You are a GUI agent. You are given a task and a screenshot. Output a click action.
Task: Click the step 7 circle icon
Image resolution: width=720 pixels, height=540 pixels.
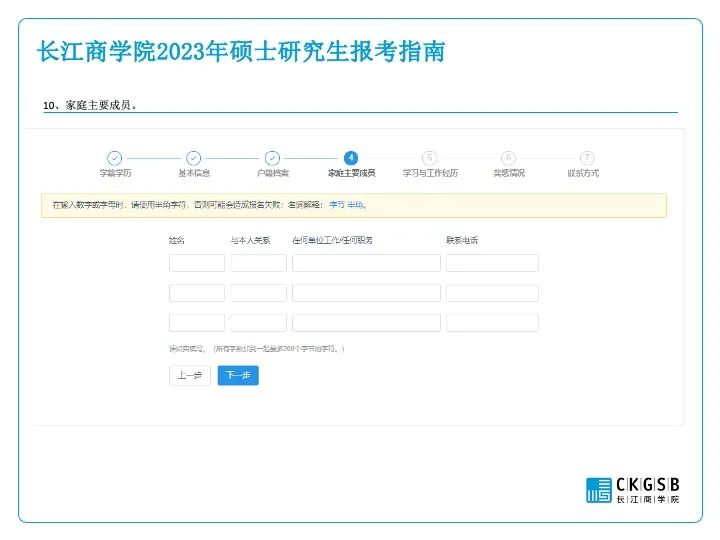click(x=587, y=158)
